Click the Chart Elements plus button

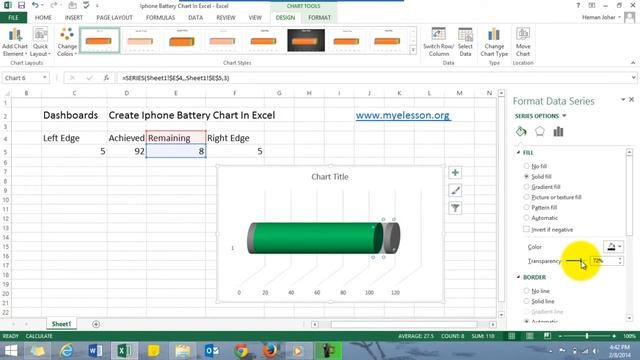(455, 173)
